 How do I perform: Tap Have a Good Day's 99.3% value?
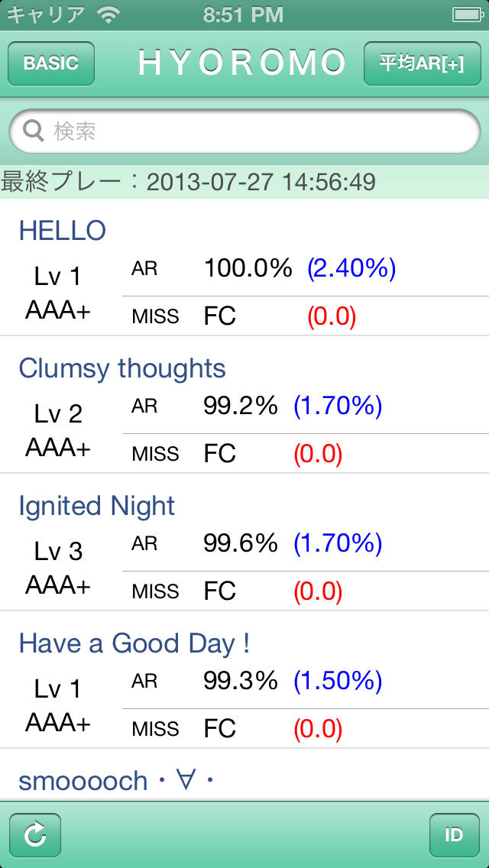(x=240, y=681)
